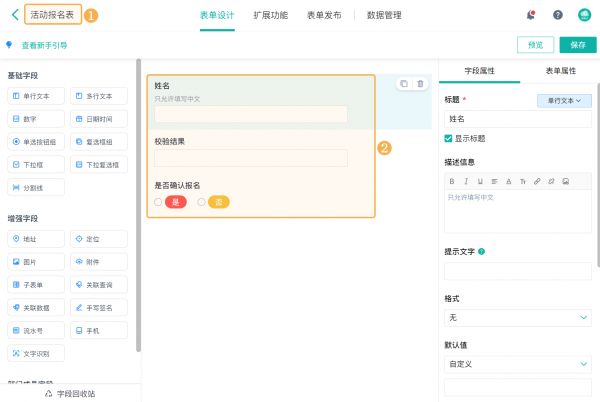
Task: Click the 提示文字 help tooltip icon
Action: click(482, 252)
